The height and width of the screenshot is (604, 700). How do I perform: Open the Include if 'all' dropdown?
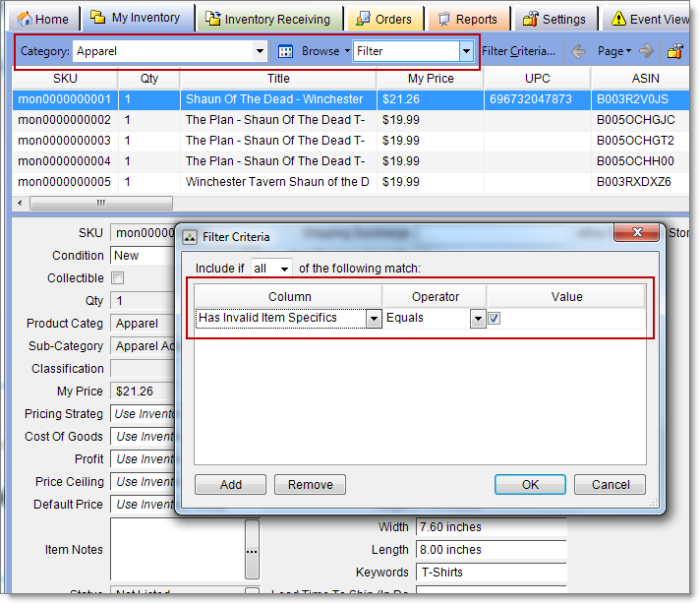pos(285,269)
